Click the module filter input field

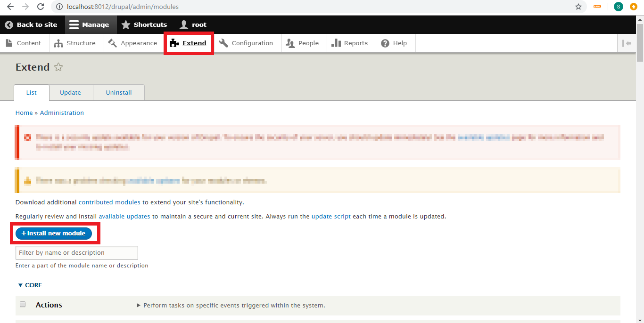[x=76, y=252]
